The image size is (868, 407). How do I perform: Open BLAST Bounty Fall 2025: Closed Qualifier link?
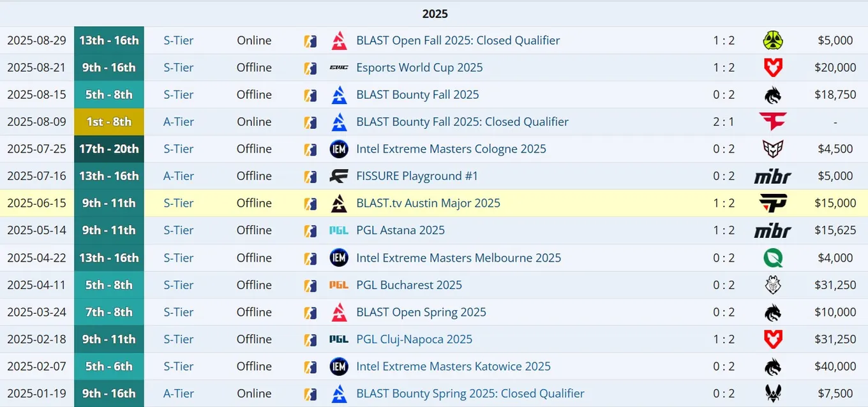(462, 122)
